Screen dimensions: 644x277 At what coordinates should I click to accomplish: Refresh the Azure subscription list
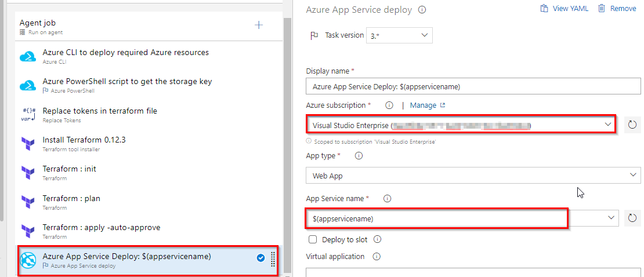pyautogui.click(x=632, y=125)
